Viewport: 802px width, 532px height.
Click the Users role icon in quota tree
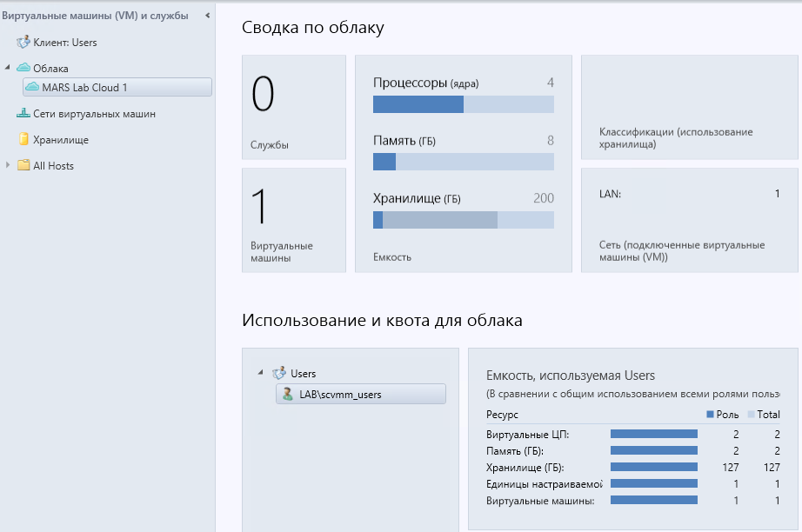click(x=279, y=373)
